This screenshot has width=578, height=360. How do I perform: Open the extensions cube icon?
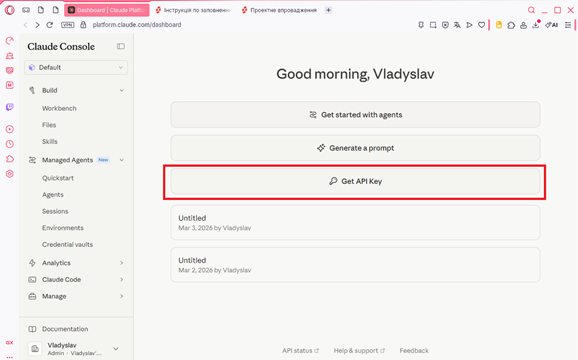click(x=511, y=25)
